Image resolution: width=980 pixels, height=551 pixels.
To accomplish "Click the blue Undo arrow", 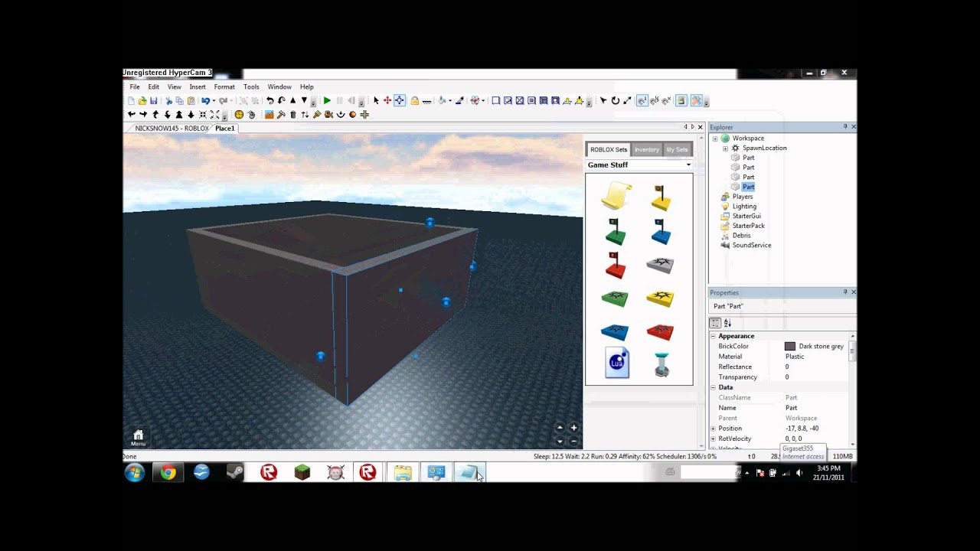I will pos(205,101).
